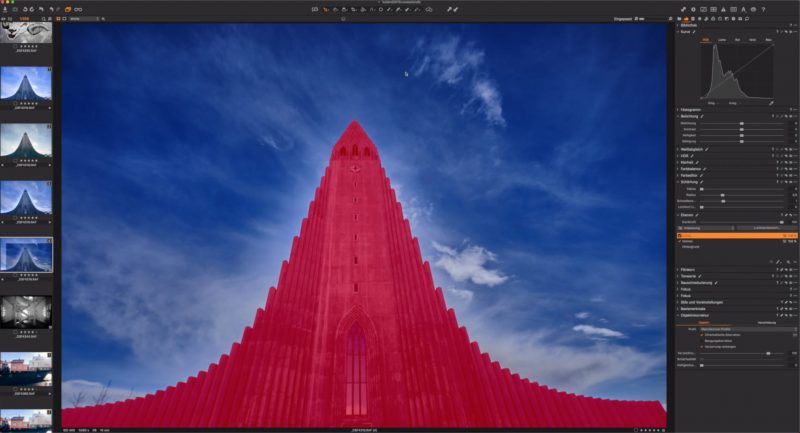Viewport: 800px width, 433px height.
Task: Select the Rot curve tab
Action: coord(737,40)
